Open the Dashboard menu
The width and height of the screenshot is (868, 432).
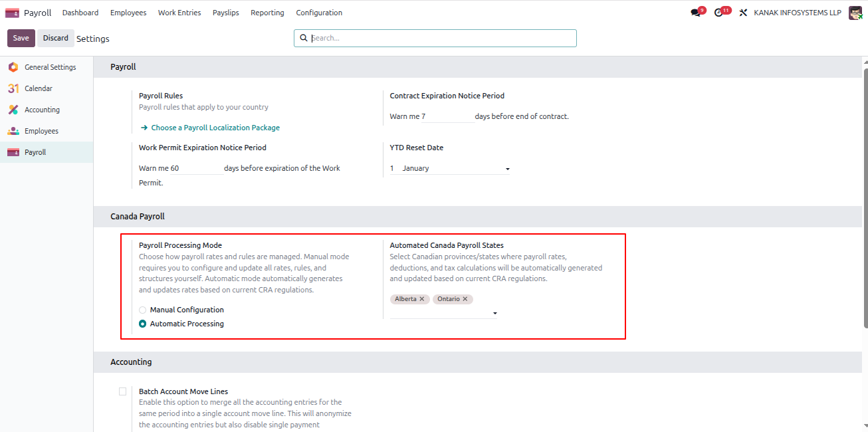click(80, 13)
